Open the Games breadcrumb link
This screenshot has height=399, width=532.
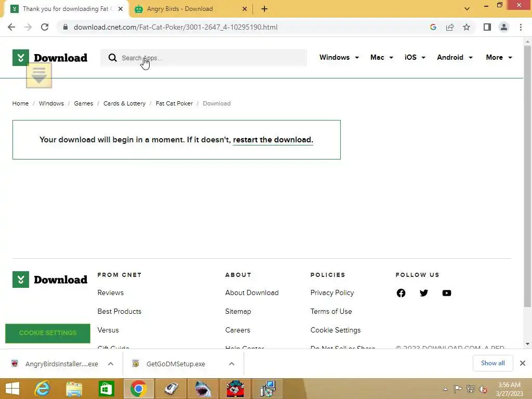tap(84, 103)
